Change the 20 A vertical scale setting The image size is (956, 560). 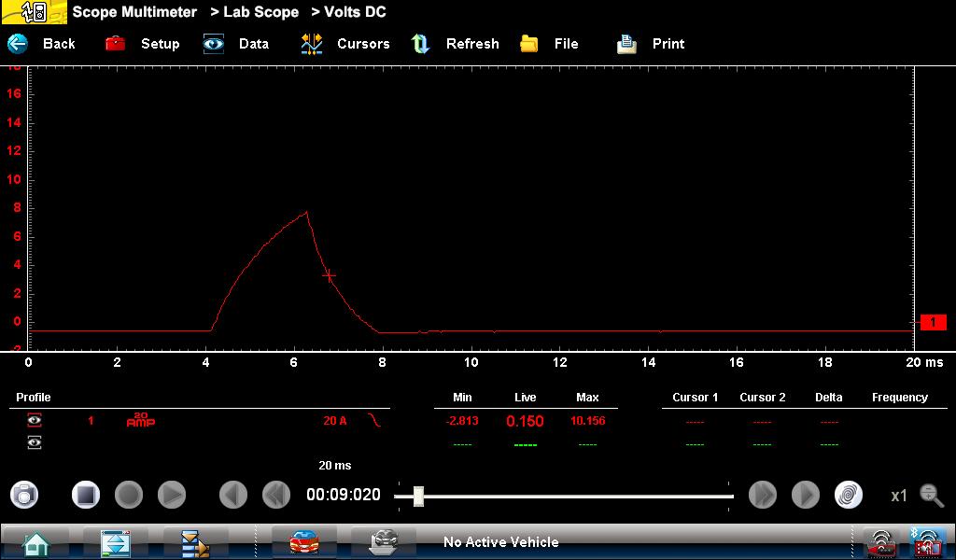point(334,421)
